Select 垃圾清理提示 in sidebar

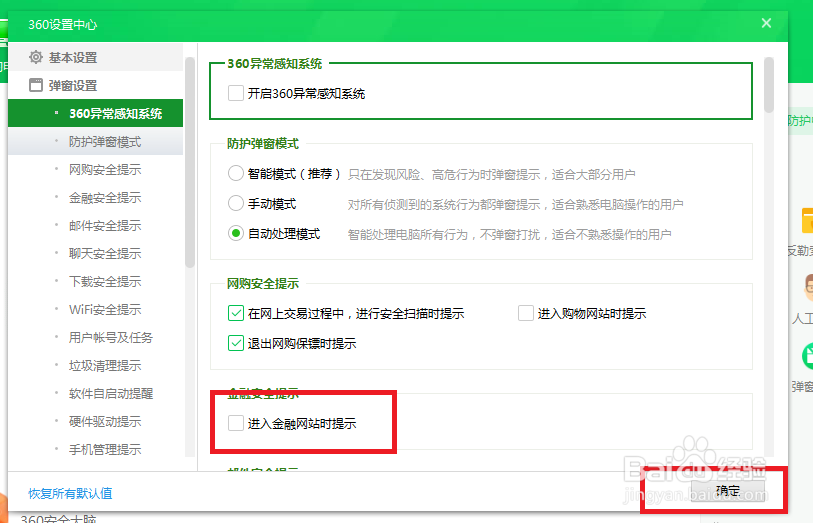coord(95,365)
